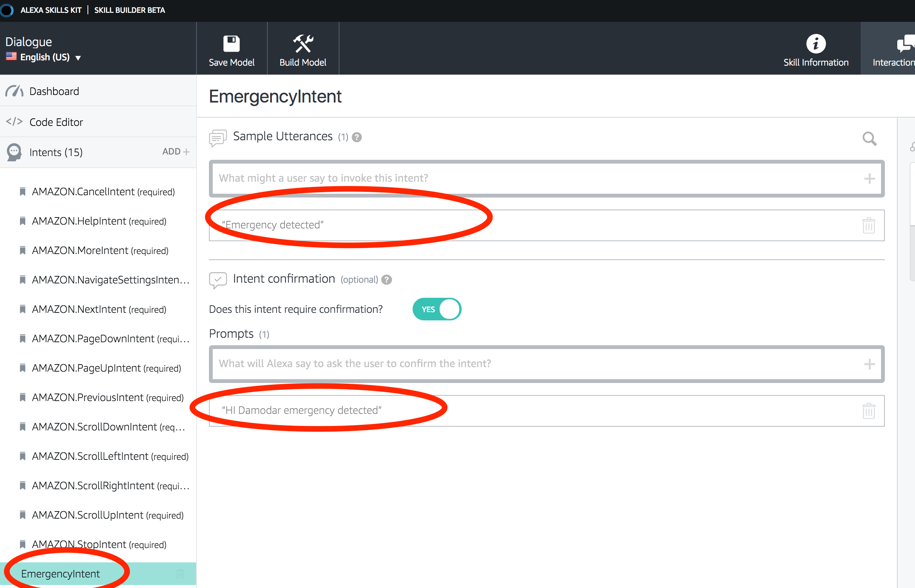Select EmergencyIntent in the intents list
Screen dimensions: 915x588
click(98, 574)
